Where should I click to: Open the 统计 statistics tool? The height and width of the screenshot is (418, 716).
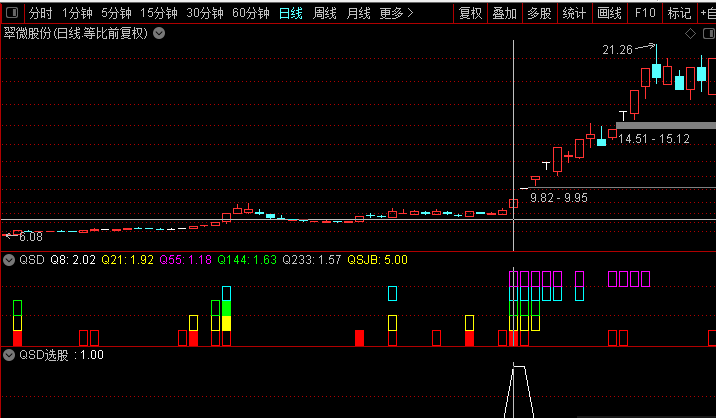pos(574,13)
